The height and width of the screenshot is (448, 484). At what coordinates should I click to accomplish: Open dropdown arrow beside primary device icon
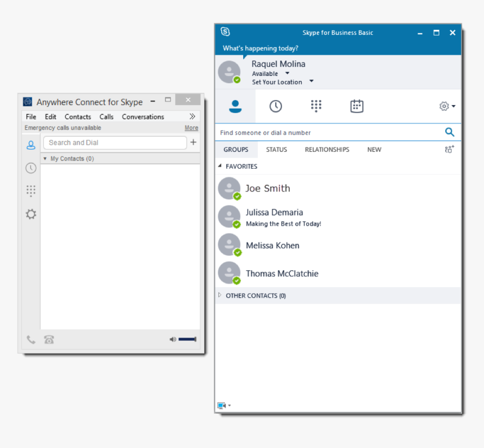230,406
